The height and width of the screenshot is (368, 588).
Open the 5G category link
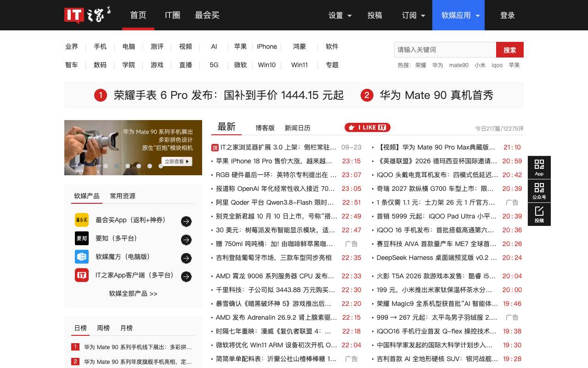214,65
